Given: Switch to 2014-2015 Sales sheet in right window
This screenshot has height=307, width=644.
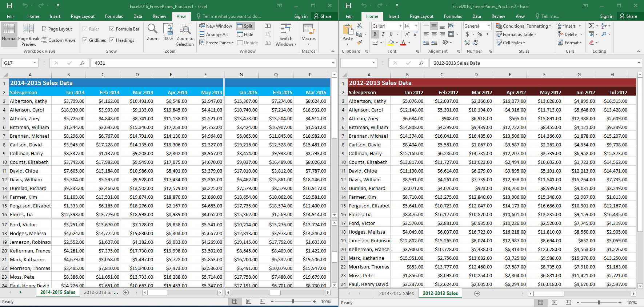Looking at the screenshot, I should (396, 294).
